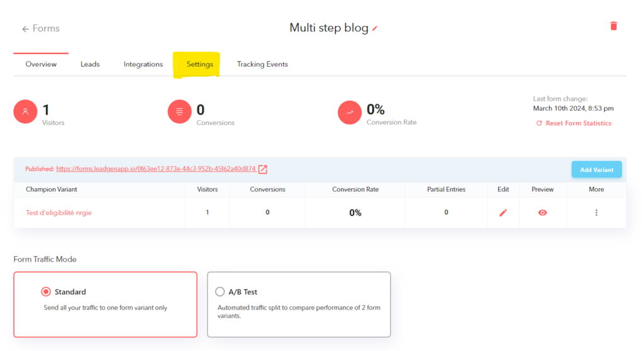The image size is (644, 351).
Task: Go to Tracking Events tab
Action: [262, 64]
